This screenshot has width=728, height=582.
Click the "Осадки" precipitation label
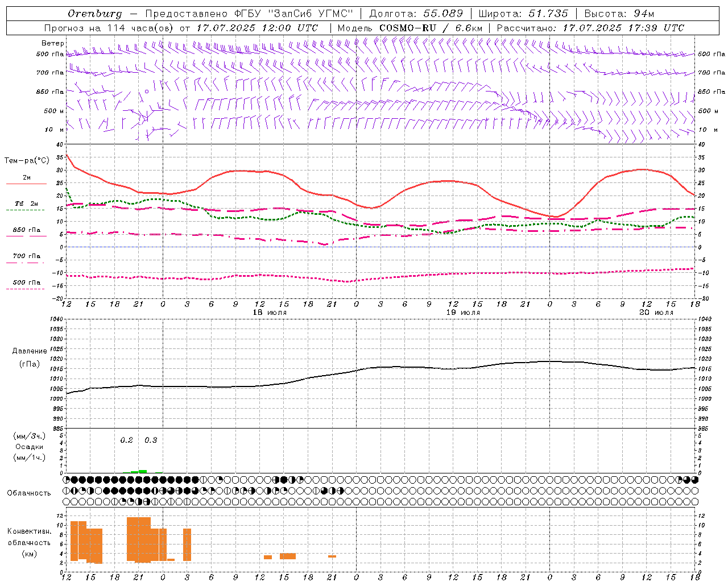point(30,447)
